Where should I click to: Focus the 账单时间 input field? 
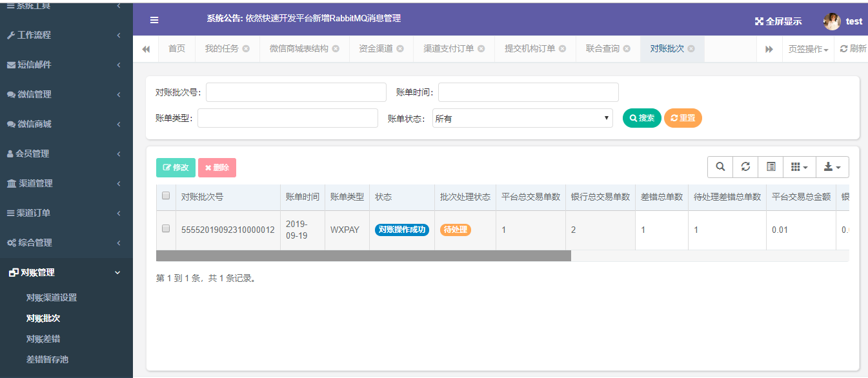pyautogui.click(x=529, y=92)
